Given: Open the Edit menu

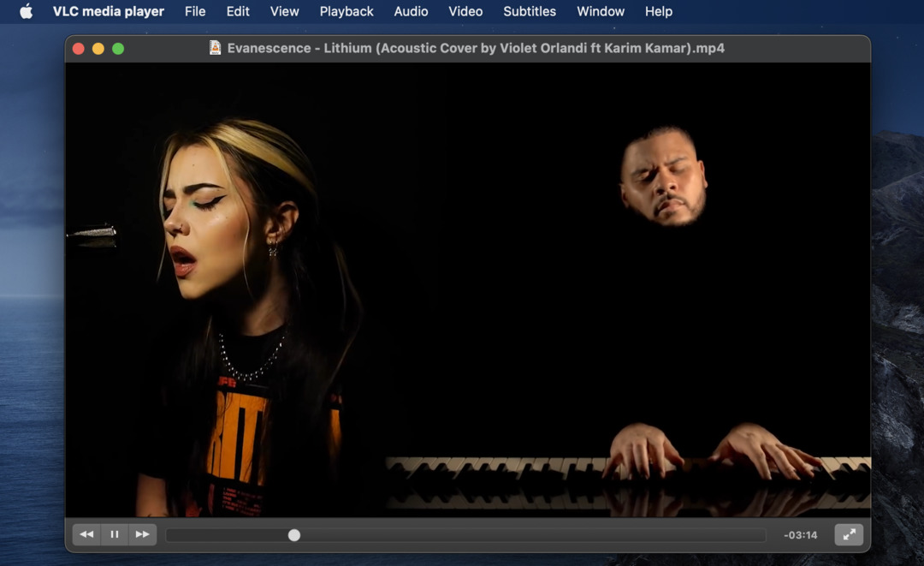Looking at the screenshot, I should pyautogui.click(x=238, y=11).
